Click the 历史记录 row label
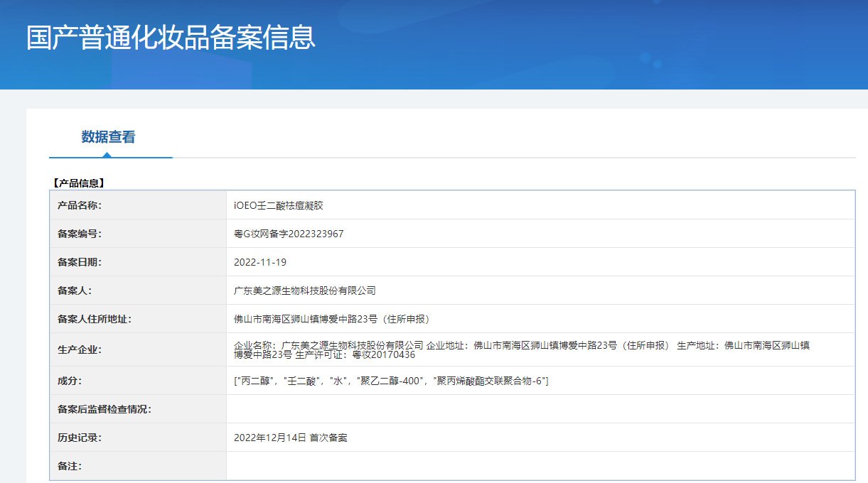 [x=80, y=438]
